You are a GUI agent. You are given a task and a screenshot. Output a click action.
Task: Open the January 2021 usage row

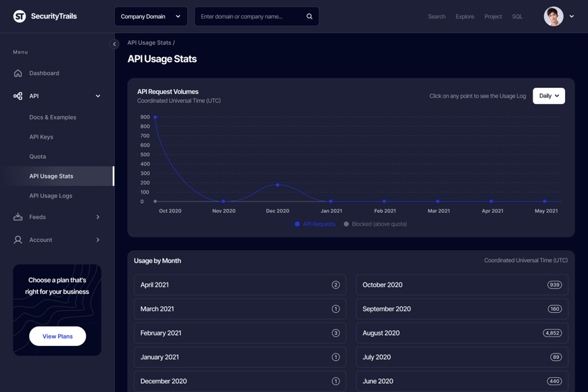pos(240,357)
